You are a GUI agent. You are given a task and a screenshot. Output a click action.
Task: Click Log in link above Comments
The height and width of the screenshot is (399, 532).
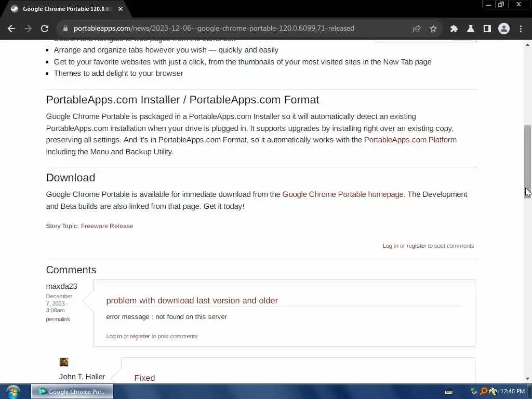click(x=391, y=246)
